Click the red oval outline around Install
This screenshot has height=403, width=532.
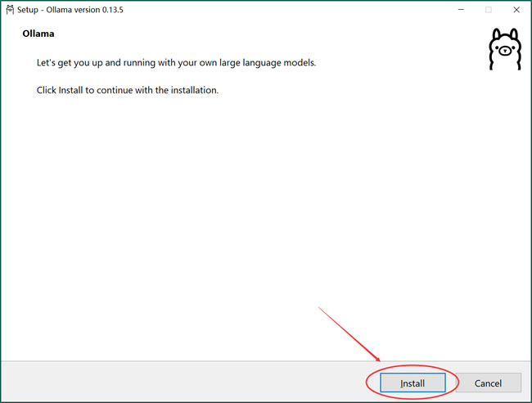[368, 383]
